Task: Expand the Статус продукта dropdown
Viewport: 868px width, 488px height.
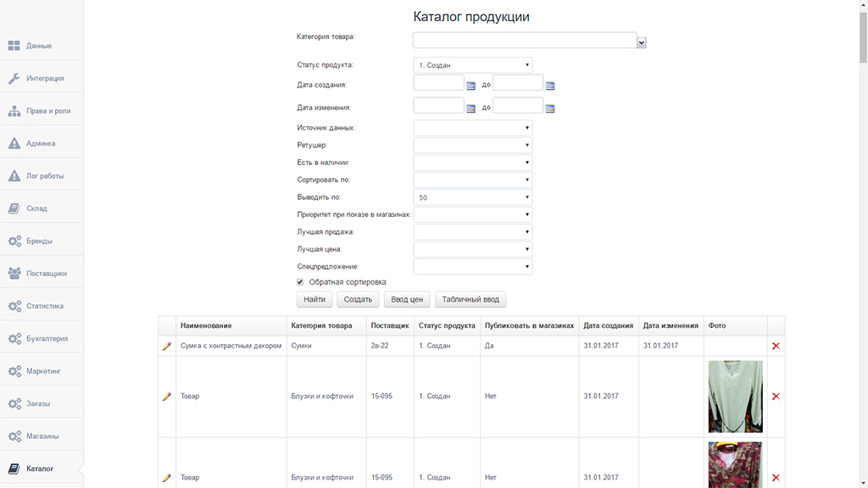Action: coord(472,65)
